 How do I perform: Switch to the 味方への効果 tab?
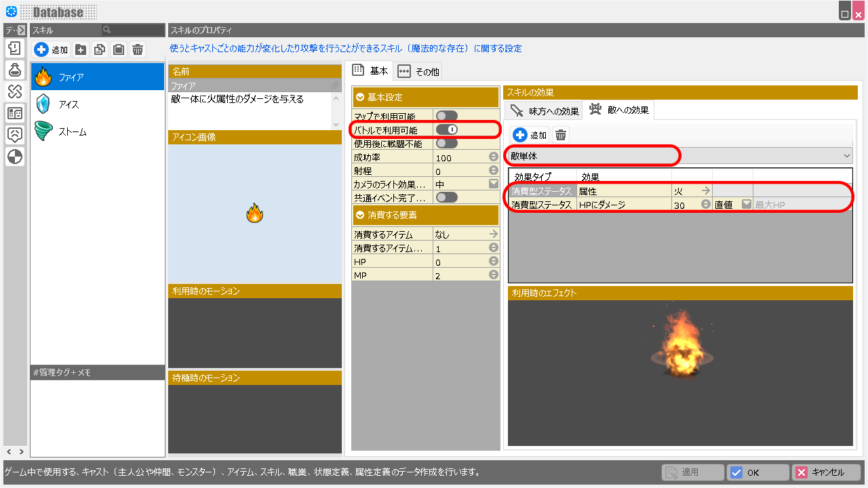(545, 110)
